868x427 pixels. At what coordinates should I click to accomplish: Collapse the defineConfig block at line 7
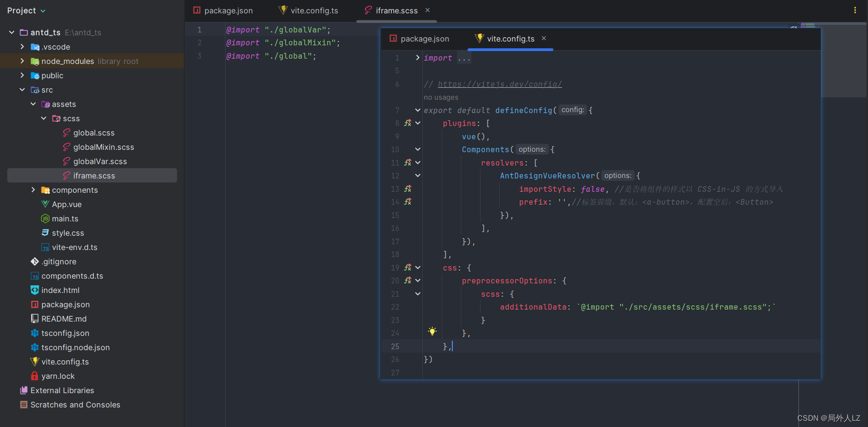tap(418, 110)
